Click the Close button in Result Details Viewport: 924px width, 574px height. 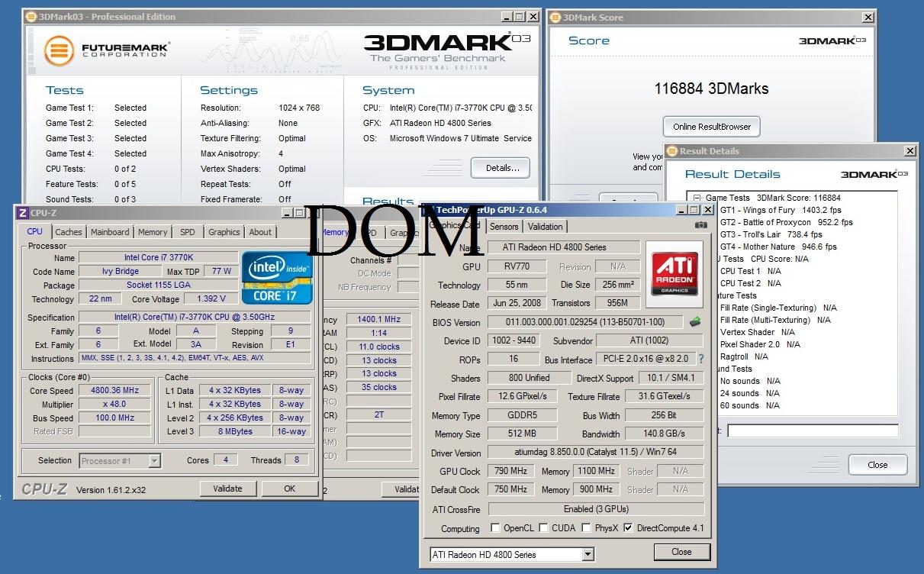877,464
